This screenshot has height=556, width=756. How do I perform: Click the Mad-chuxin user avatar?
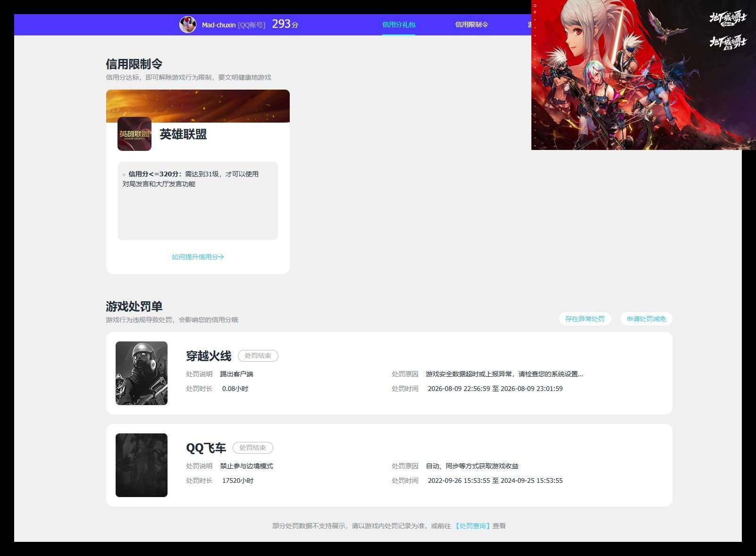(187, 25)
